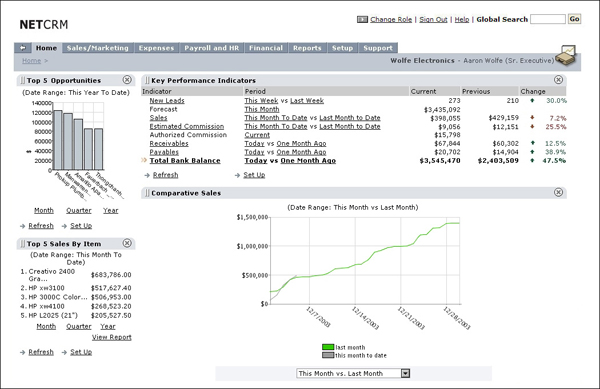Image resolution: width=600 pixels, height=389 pixels.
Task: Open the View Report link
Action: tap(111, 337)
